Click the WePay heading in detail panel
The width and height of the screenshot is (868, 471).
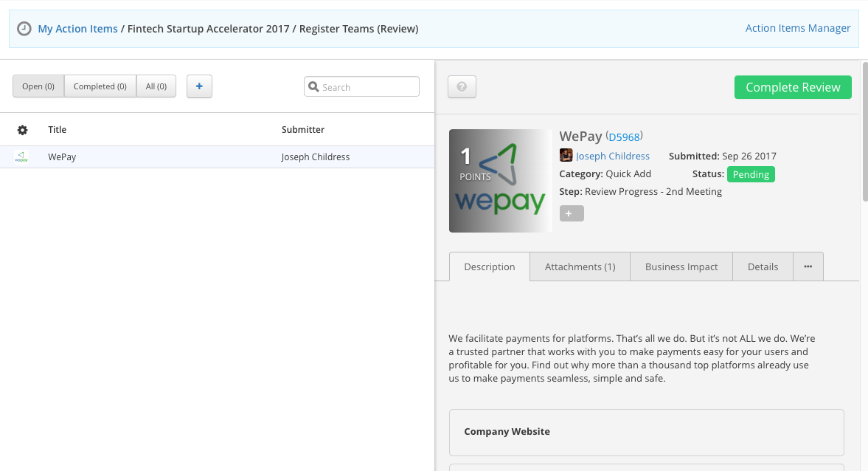click(x=580, y=137)
